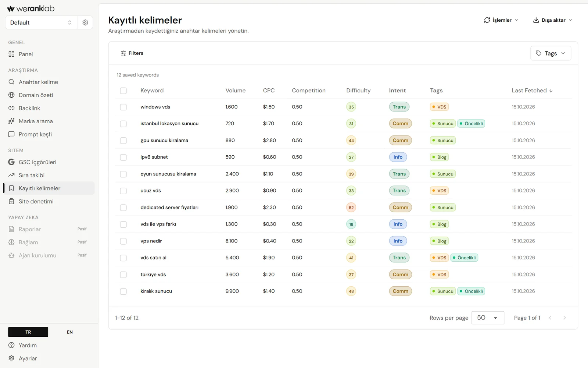
Task: Click the Yardım question mark icon
Action: tap(11, 345)
